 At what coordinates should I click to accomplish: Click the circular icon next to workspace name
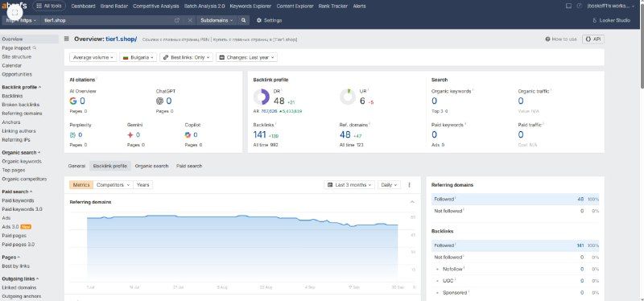(580, 6)
